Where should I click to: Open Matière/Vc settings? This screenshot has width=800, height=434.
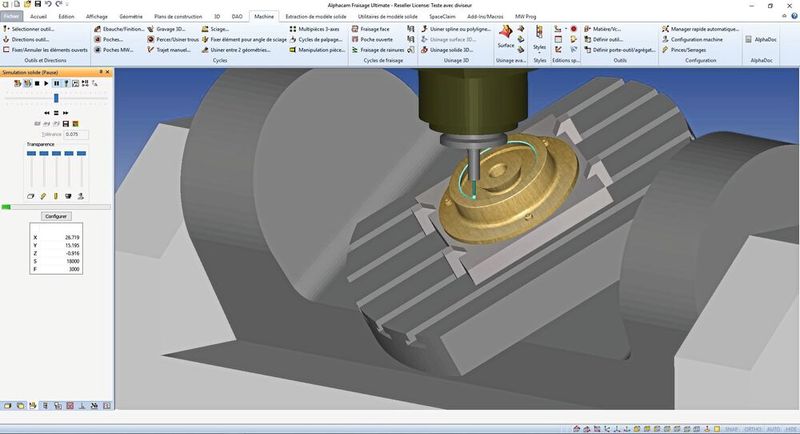(x=602, y=29)
